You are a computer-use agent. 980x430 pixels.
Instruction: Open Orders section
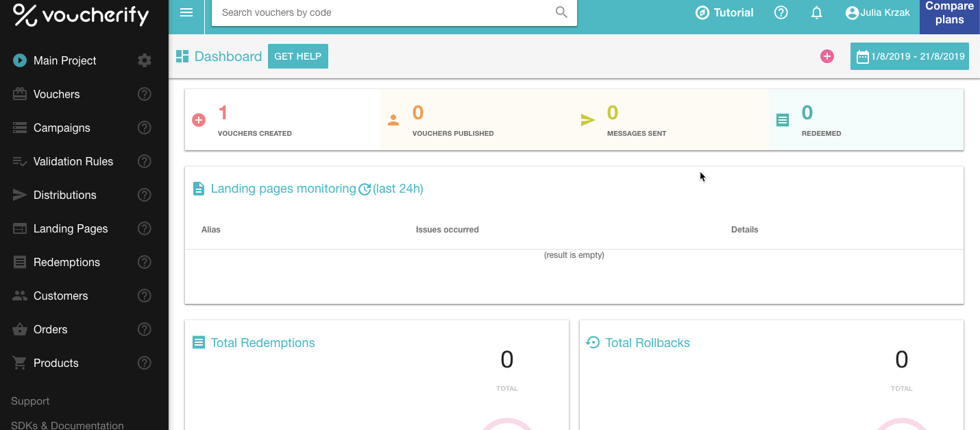point(50,329)
